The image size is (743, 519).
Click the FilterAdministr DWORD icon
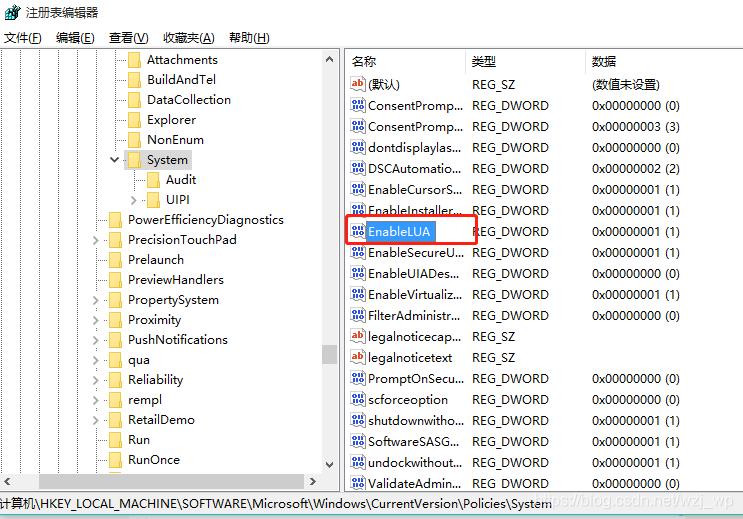(358, 315)
